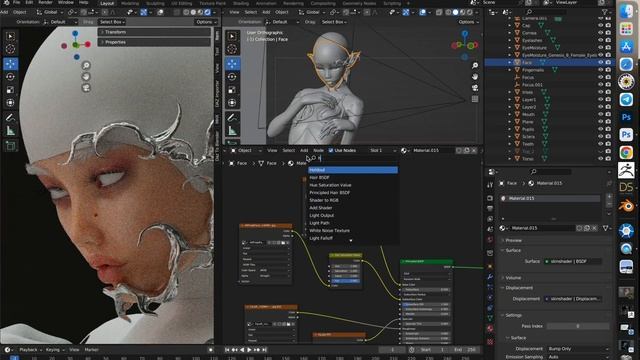Select the Measure tool in right viewport toolbar
The width and height of the screenshot is (640, 360).
point(232,131)
